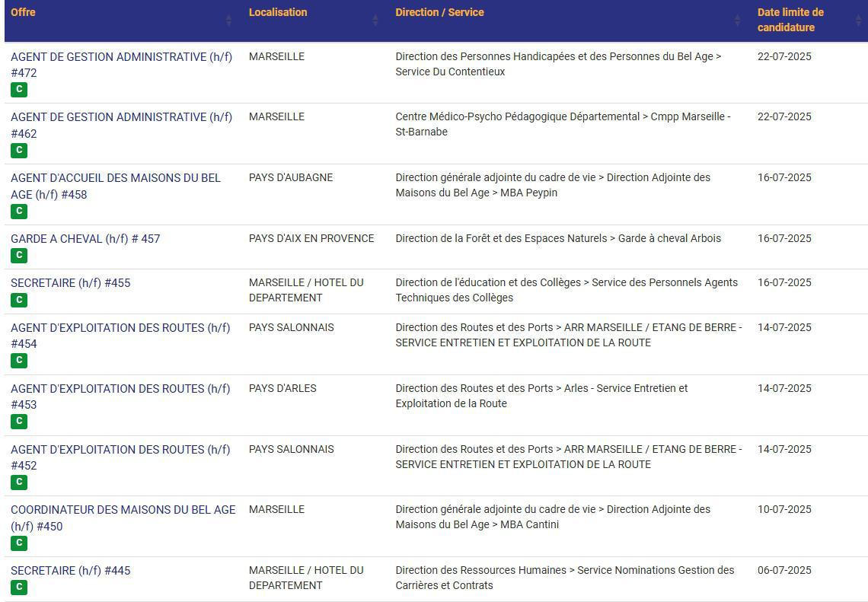The image size is (868, 602).
Task: Click Arles - Service Entretien et Exploitation text
Action: point(541,397)
